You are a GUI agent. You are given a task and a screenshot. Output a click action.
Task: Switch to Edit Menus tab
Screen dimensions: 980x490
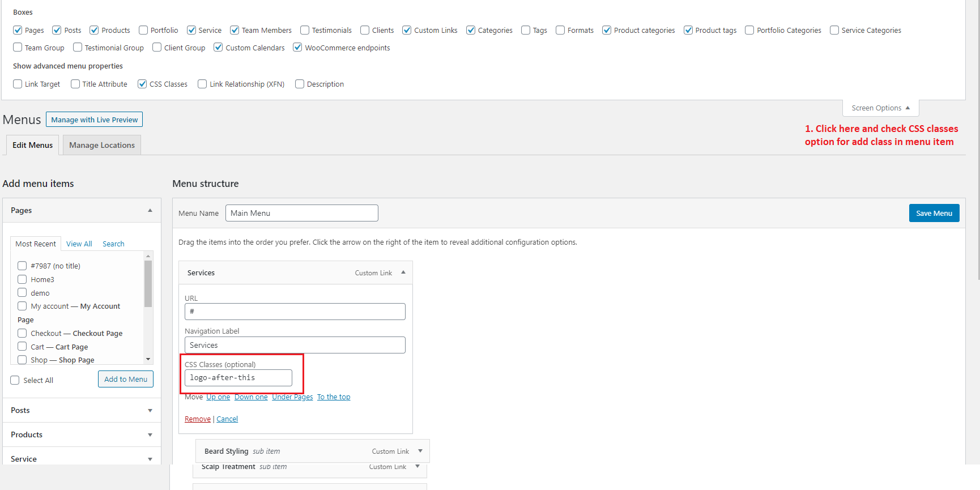[x=32, y=145]
